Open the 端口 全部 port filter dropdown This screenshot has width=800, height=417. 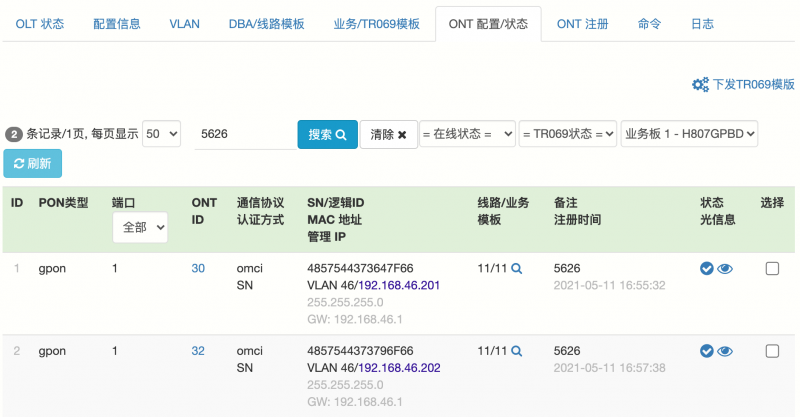click(140, 227)
